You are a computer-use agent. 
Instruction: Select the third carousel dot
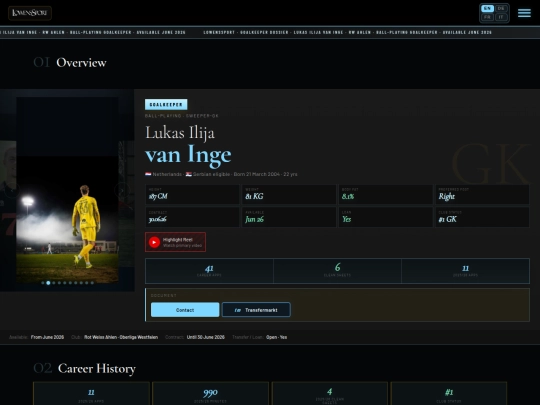[x=54, y=283]
